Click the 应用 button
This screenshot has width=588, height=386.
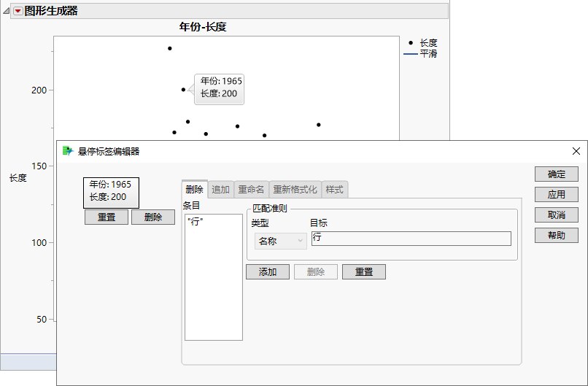coord(557,194)
